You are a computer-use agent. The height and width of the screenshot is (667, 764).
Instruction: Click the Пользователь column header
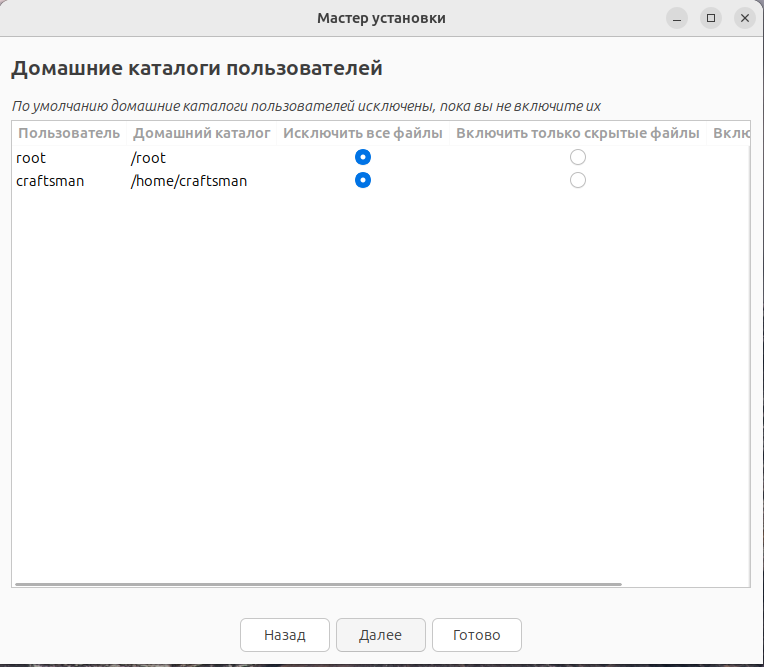click(x=69, y=133)
